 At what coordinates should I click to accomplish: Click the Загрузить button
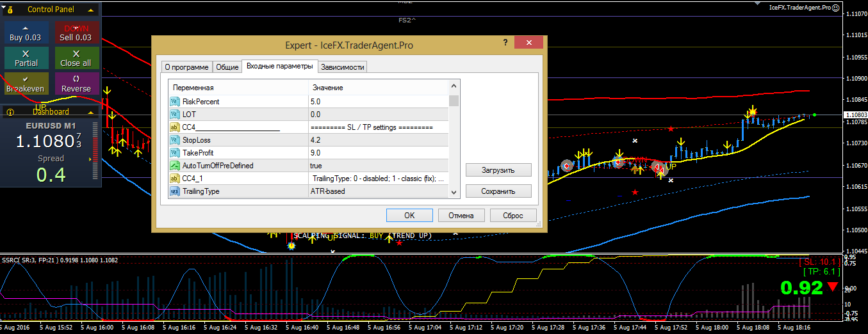[498, 170]
